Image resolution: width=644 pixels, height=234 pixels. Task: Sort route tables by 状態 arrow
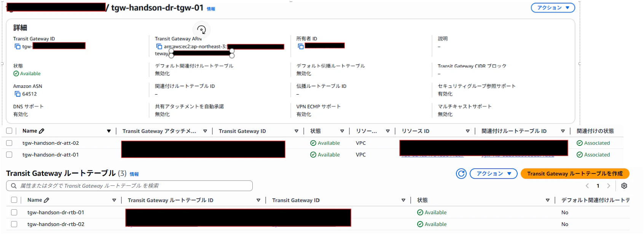(548, 200)
